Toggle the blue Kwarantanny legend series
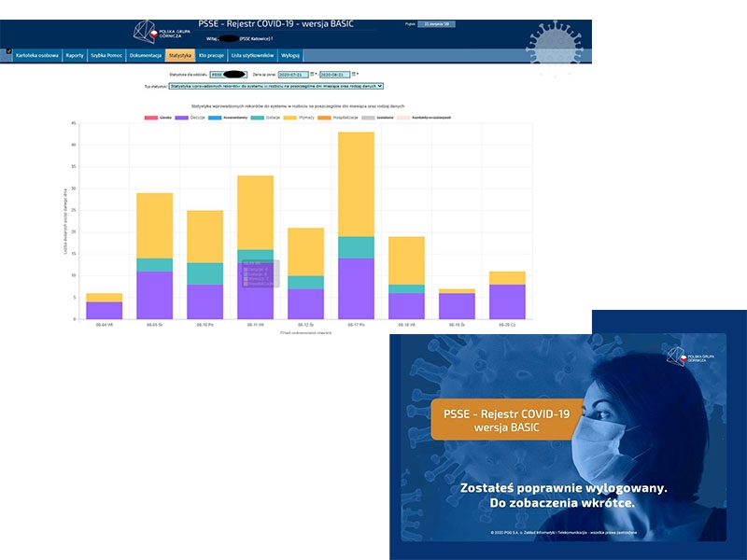 [228, 118]
